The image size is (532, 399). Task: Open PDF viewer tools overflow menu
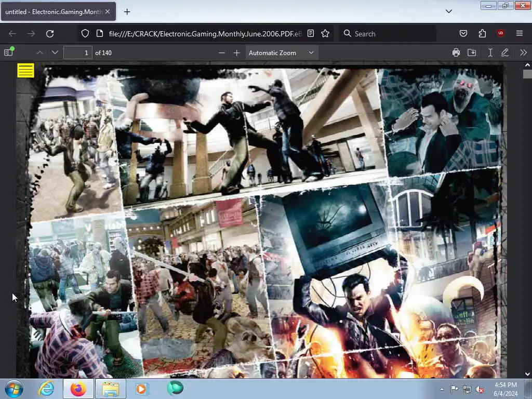point(523,52)
